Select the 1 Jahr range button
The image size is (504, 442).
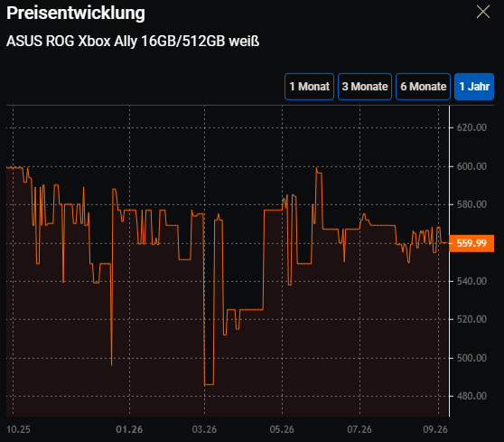click(474, 87)
